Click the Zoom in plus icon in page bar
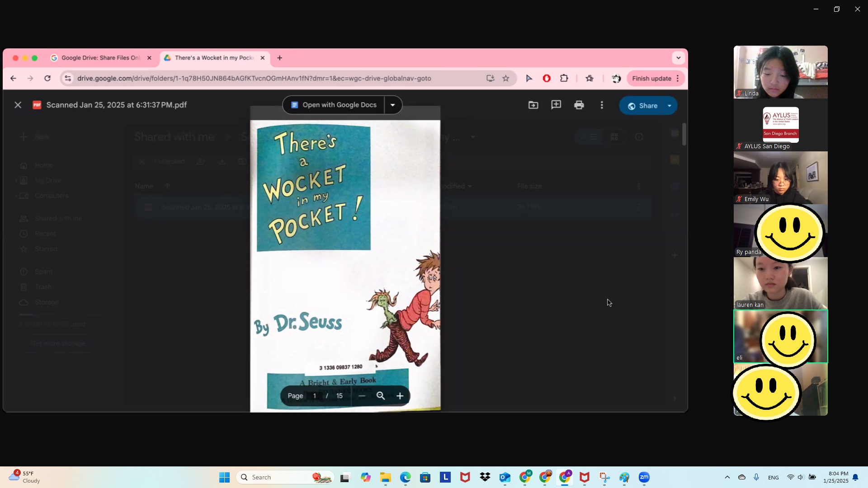Viewport: 868px width, 488px height. 400,396
